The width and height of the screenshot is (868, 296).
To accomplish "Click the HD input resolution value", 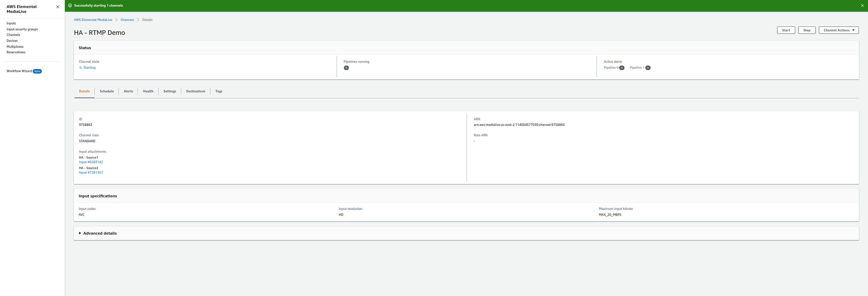I will tap(341, 215).
